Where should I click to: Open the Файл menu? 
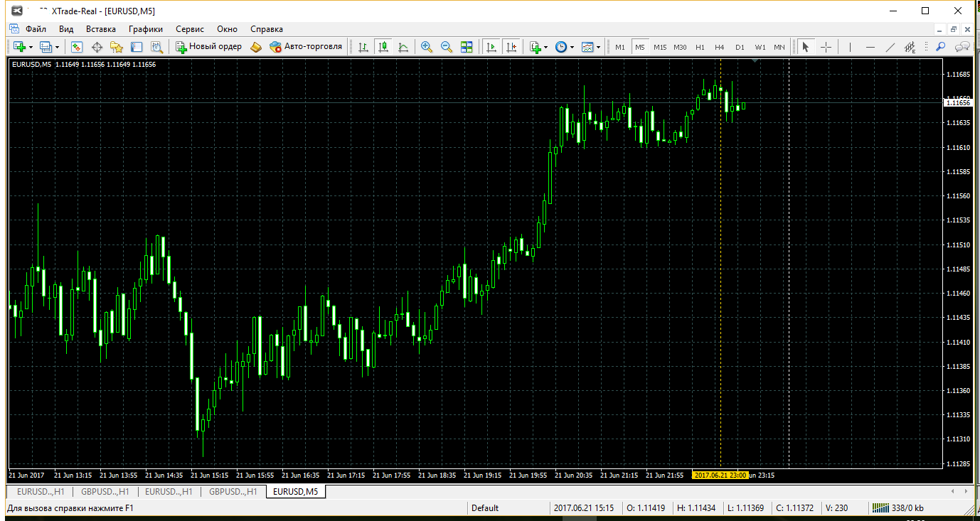(36, 29)
